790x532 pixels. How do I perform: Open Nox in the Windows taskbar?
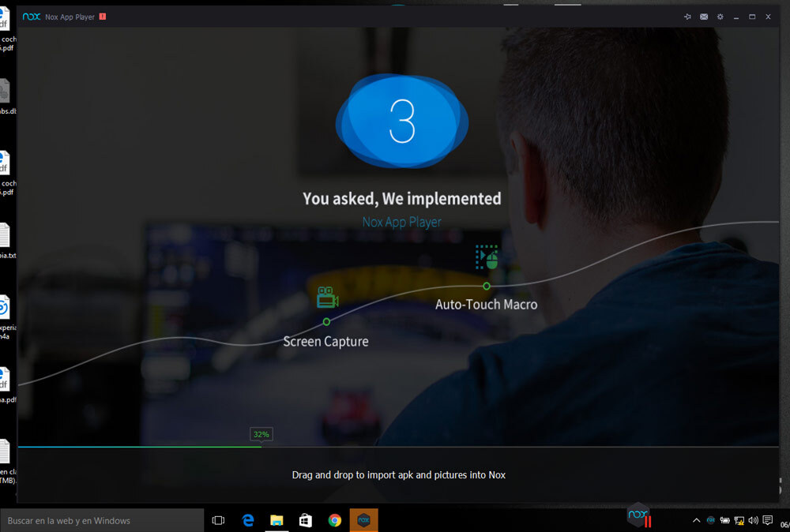click(363, 520)
